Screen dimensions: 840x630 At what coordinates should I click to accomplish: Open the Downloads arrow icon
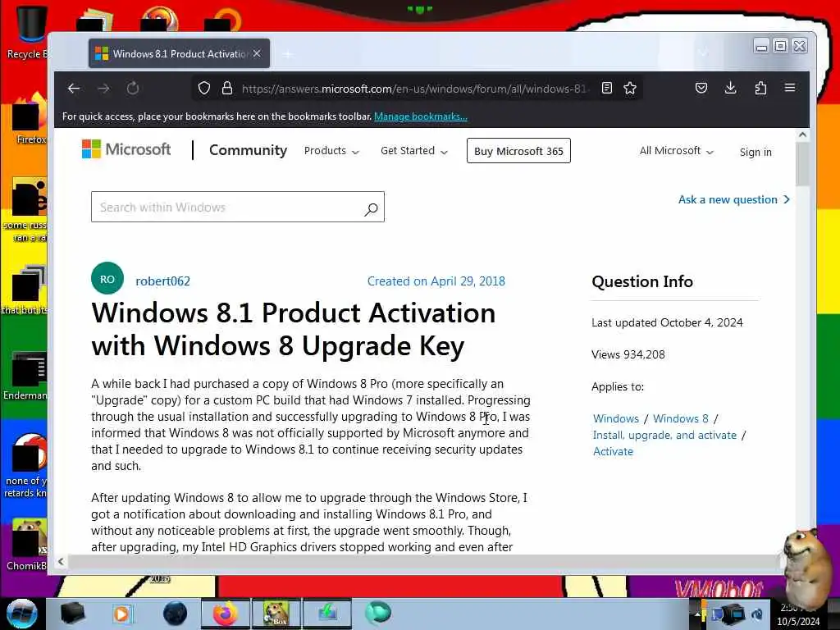point(730,89)
